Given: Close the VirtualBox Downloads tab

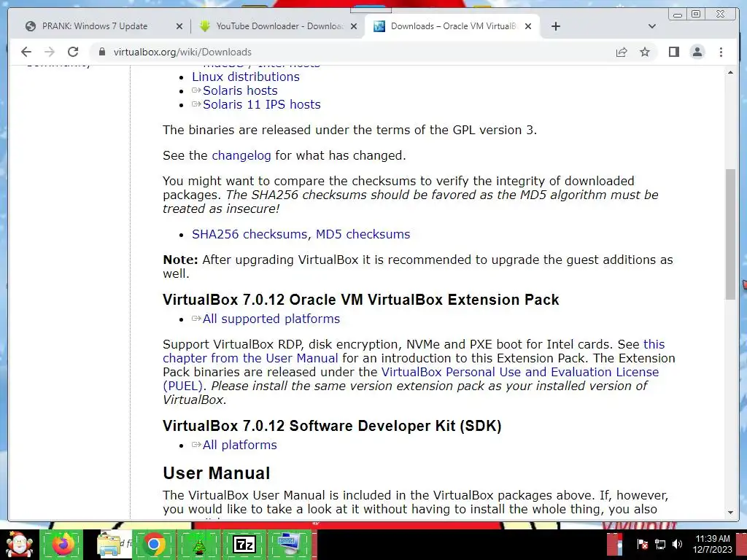Looking at the screenshot, I should pos(528,26).
